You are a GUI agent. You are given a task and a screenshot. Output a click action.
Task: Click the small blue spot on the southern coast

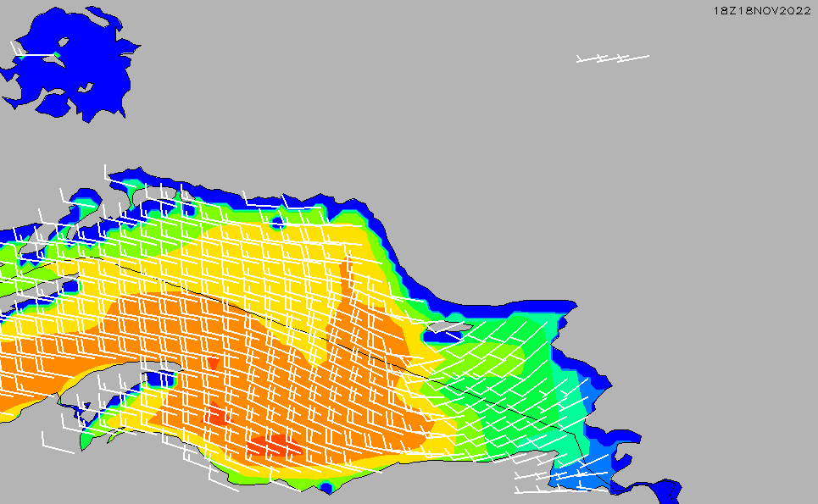tap(326, 488)
